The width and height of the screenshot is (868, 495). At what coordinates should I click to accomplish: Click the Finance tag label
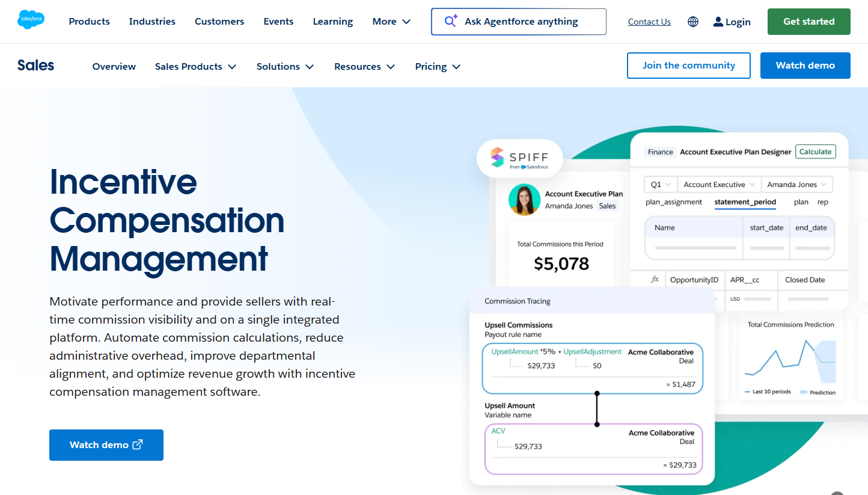[x=660, y=152]
